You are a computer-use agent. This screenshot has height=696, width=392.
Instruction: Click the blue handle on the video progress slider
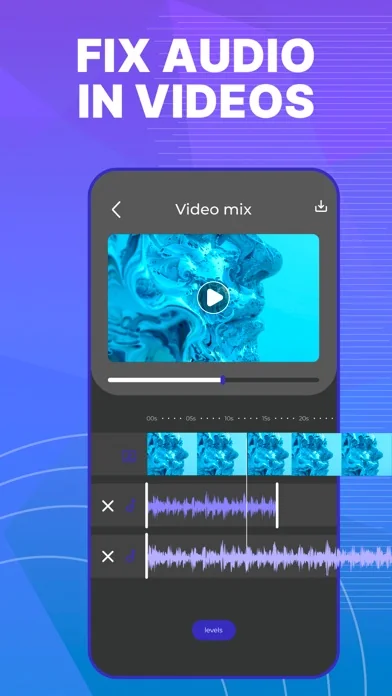[x=223, y=380]
